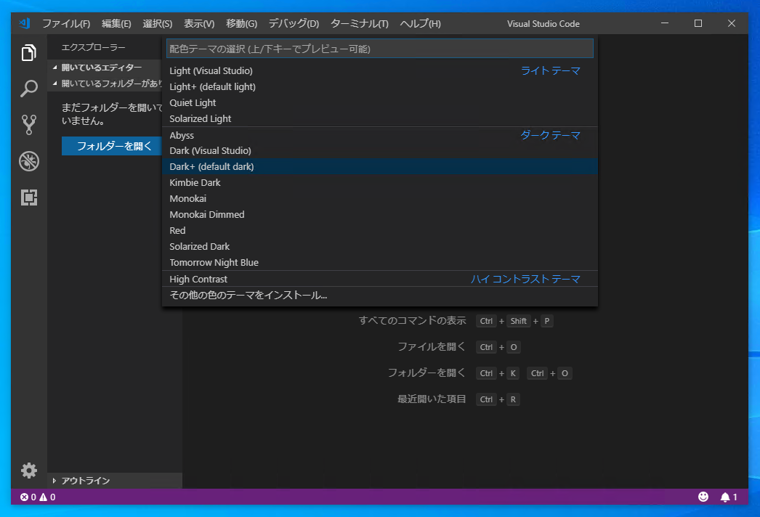The width and height of the screenshot is (760, 517).
Task: Select the High Contrast theme
Action: point(380,279)
